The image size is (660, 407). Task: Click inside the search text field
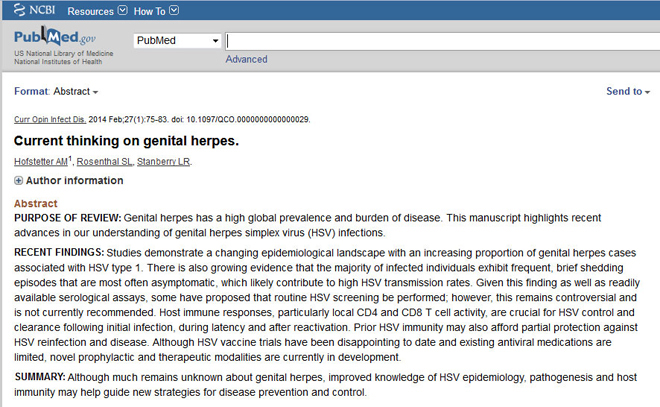pyautogui.click(x=442, y=41)
